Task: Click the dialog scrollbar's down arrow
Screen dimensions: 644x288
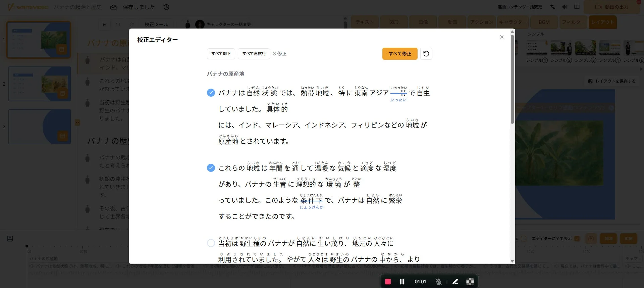Action: pos(512,261)
